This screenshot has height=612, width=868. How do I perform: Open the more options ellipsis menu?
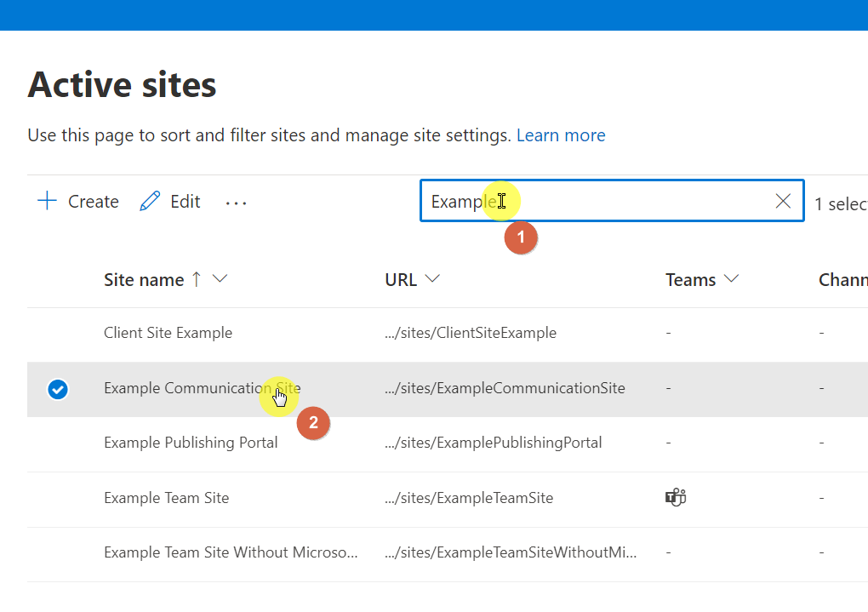(236, 203)
